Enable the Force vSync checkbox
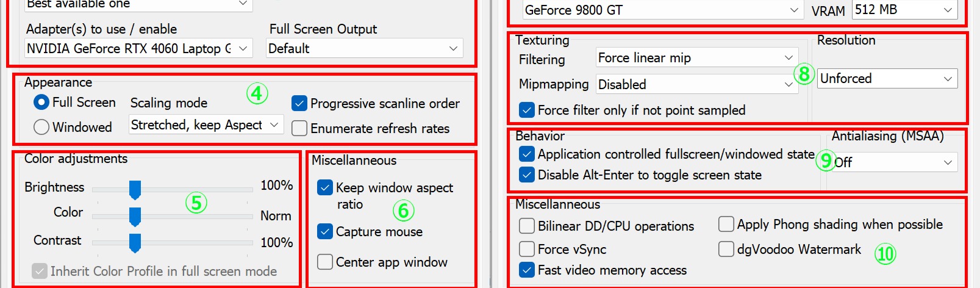980x288 pixels. coord(527,249)
